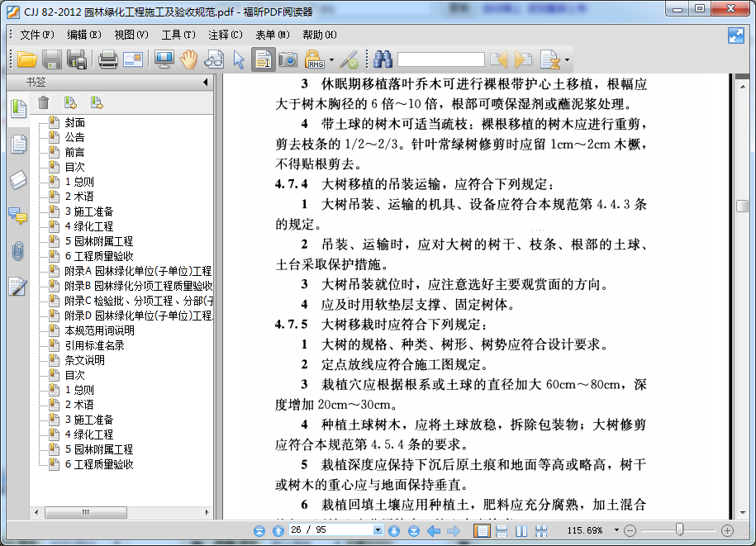Select the 封面 bookmark
The image size is (756, 546).
tap(74, 123)
